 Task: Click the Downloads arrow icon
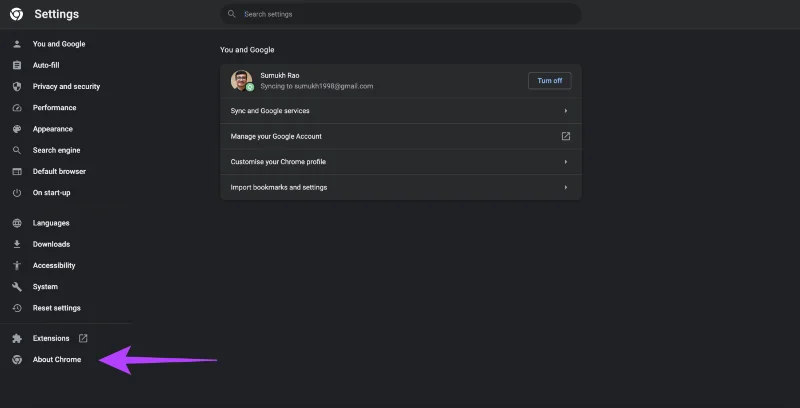tap(17, 244)
